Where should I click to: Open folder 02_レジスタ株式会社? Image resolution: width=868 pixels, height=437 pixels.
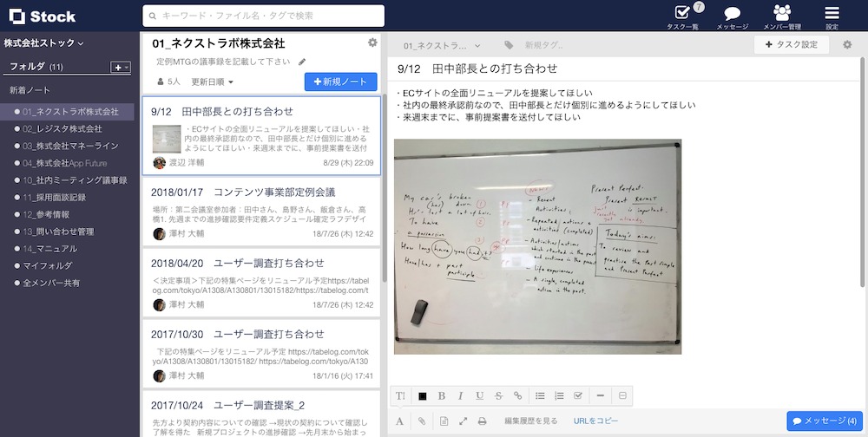(62, 129)
